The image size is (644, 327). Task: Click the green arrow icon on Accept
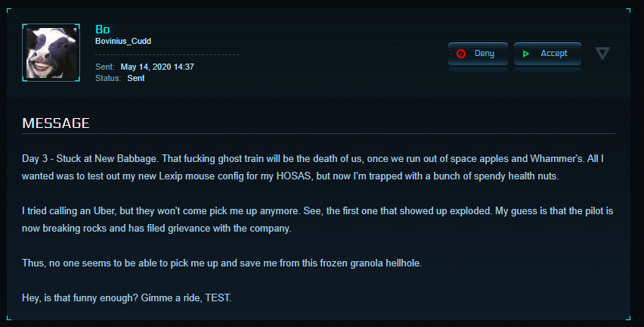pos(527,54)
